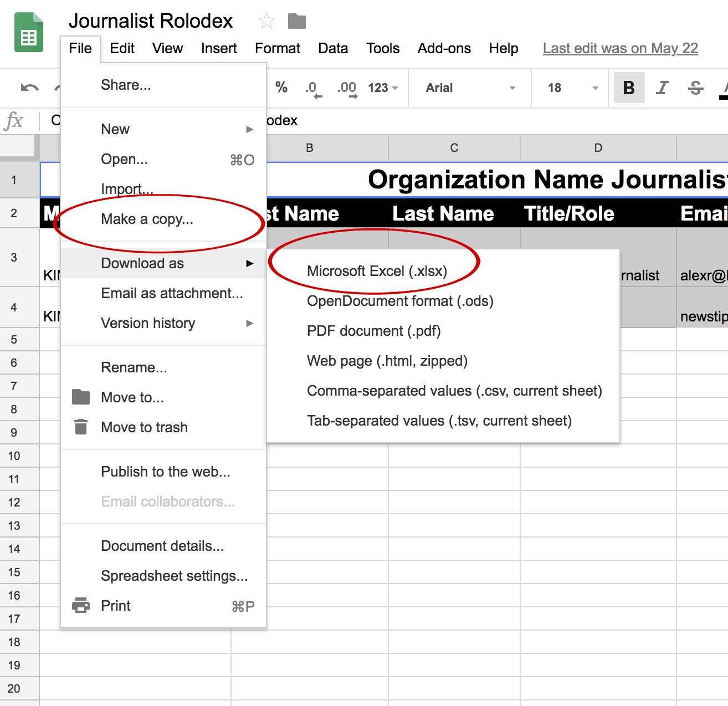The width and height of the screenshot is (728, 706).
Task: Format the cell as percent
Action: (281, 88)
